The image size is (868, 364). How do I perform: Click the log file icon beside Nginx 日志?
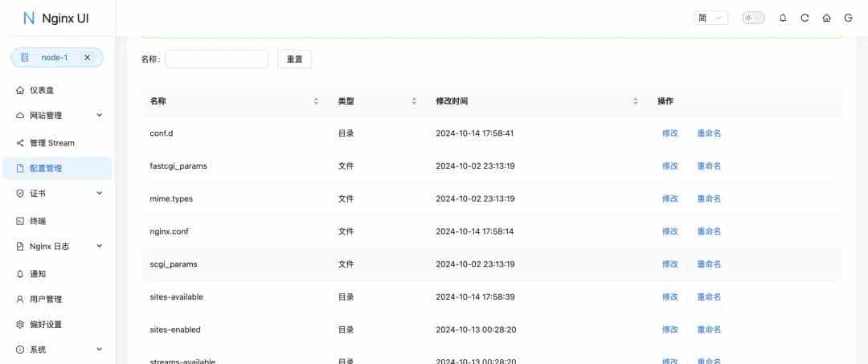(x=20, y=246)
